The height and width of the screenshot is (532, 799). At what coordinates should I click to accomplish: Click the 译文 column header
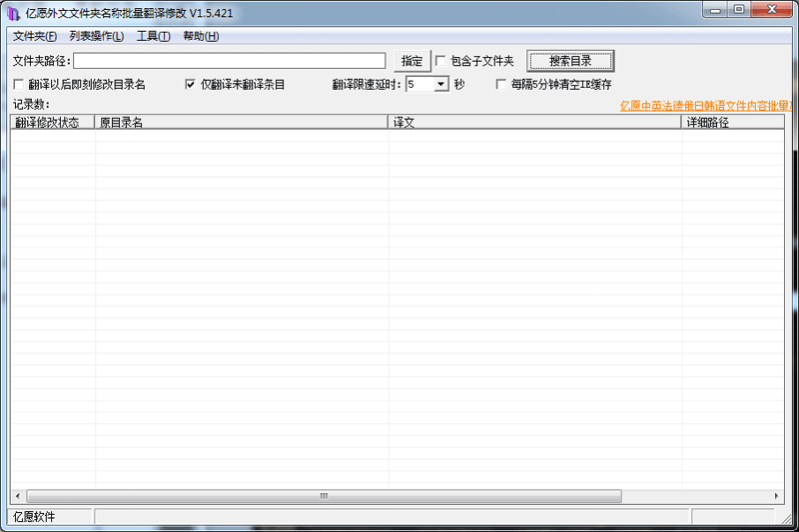tap(534, 123)
